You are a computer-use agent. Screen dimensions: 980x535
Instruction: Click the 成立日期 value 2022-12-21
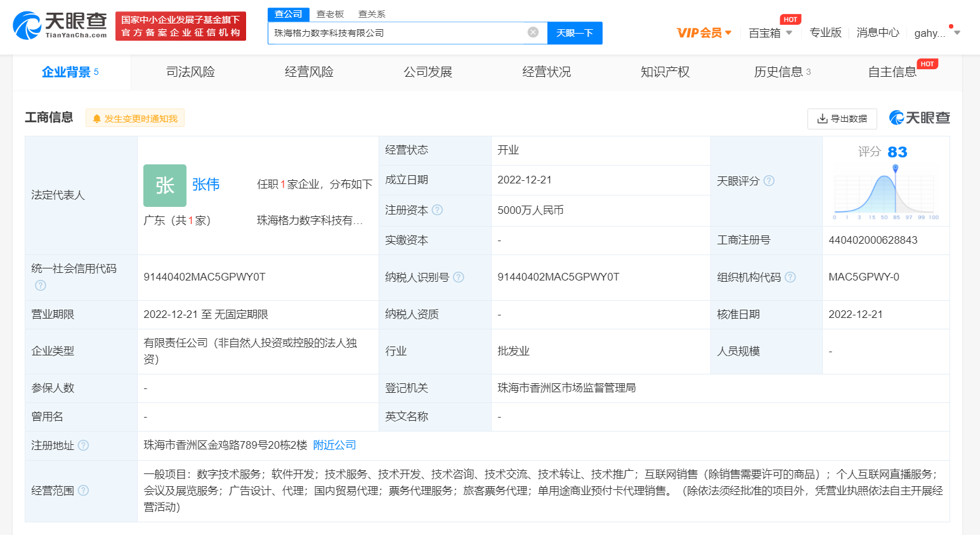pos(525,180)
